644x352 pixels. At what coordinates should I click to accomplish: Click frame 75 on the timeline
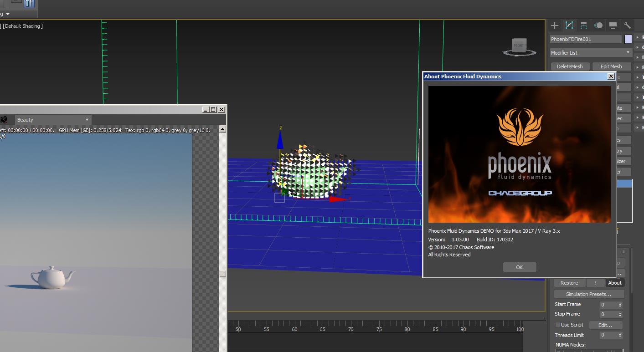click(x=379, y=329)
